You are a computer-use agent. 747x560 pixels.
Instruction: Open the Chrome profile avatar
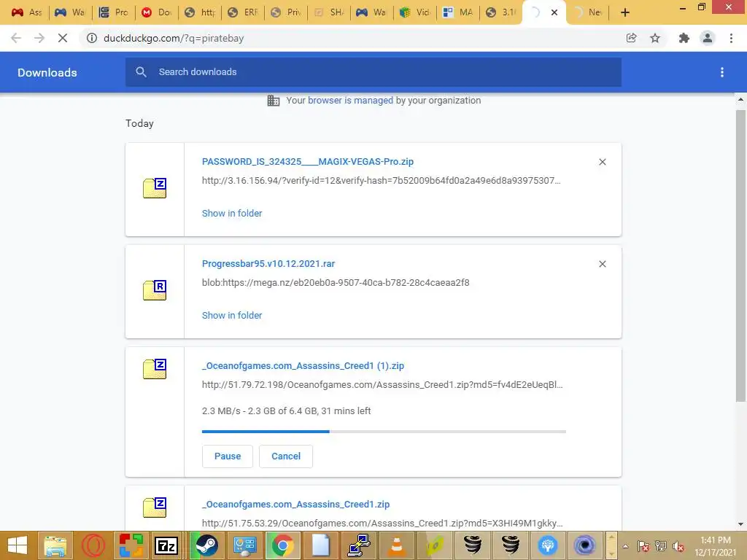click(708, 38)
